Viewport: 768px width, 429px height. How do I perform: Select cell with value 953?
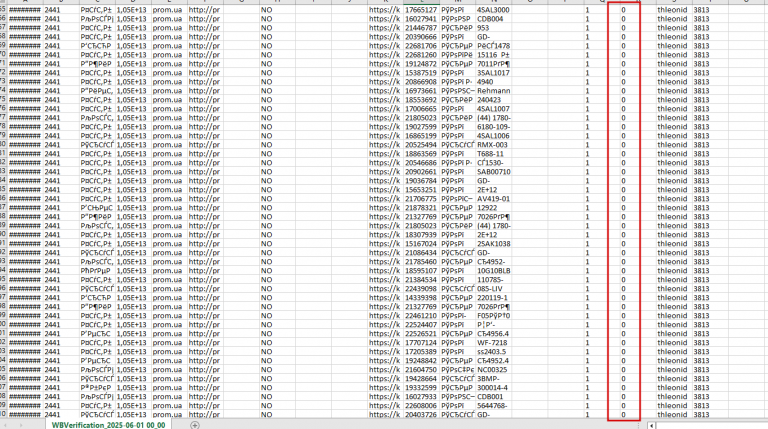(x=493, y=28)
